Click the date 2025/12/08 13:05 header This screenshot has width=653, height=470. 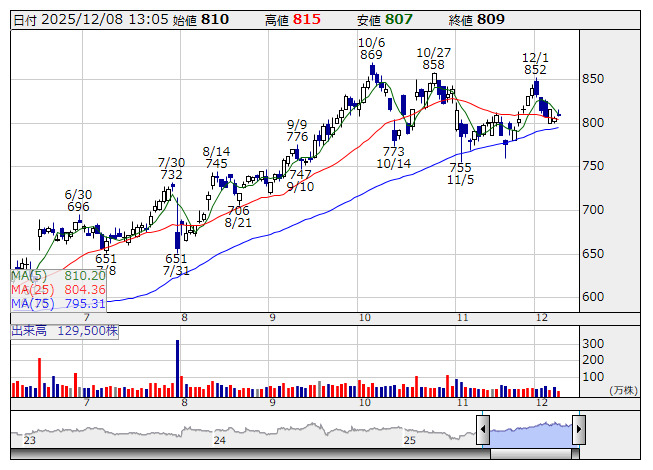point(91,20)
